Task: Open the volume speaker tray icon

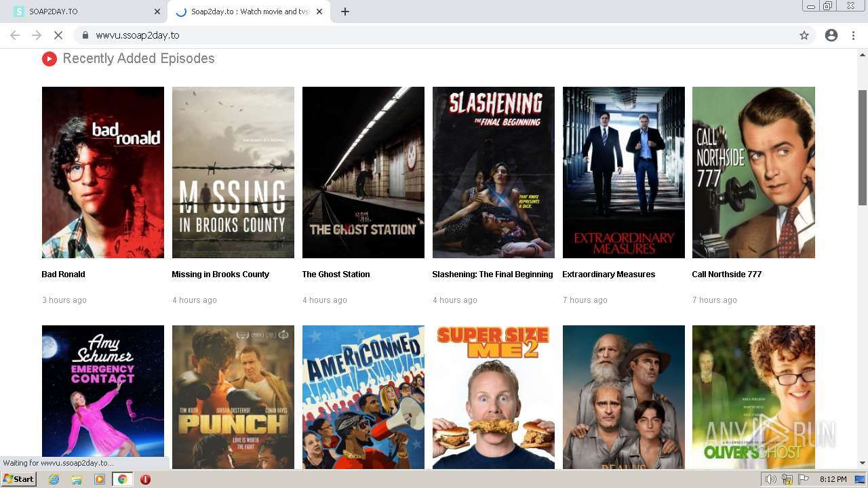Action: pos(771,479)
